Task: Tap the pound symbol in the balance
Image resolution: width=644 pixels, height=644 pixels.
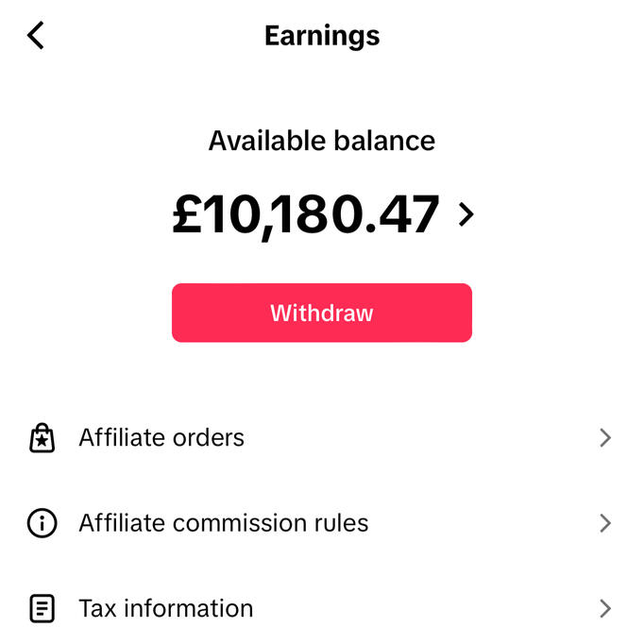Action: pos(188,215)
